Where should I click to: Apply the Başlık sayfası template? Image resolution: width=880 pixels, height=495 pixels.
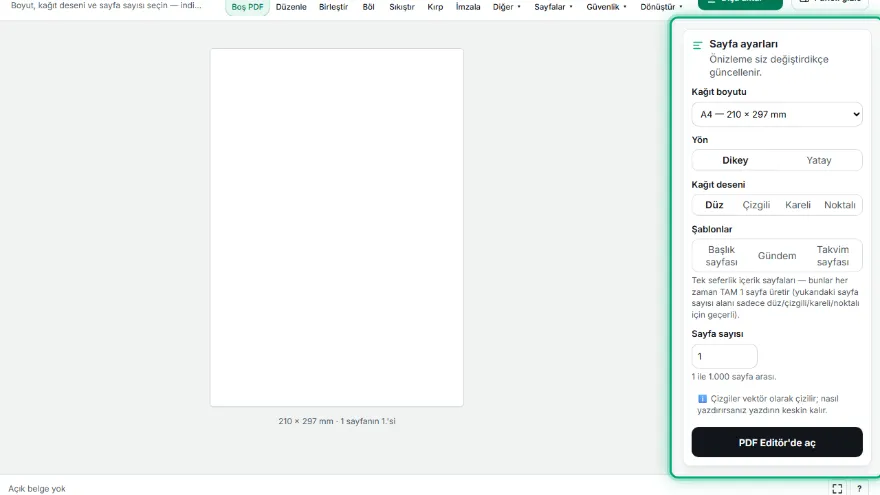(x=721, y=255)
